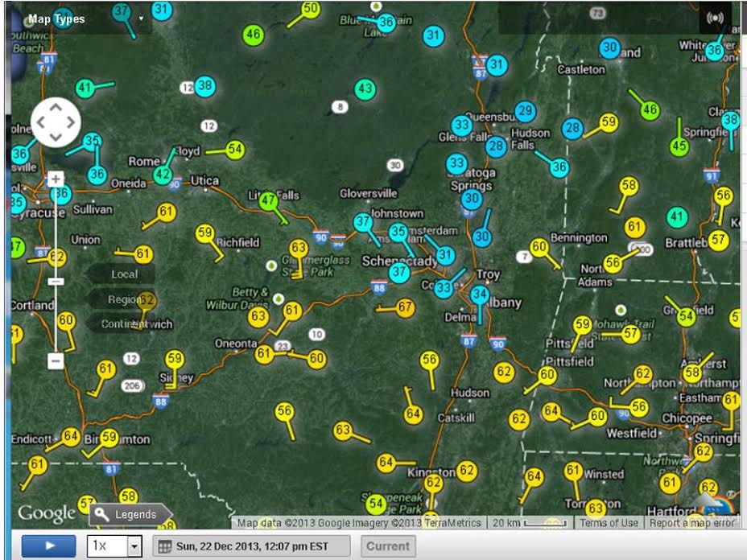747x560 pixels.
Task: Pan the map down with arrow
Action: point(56,138)
